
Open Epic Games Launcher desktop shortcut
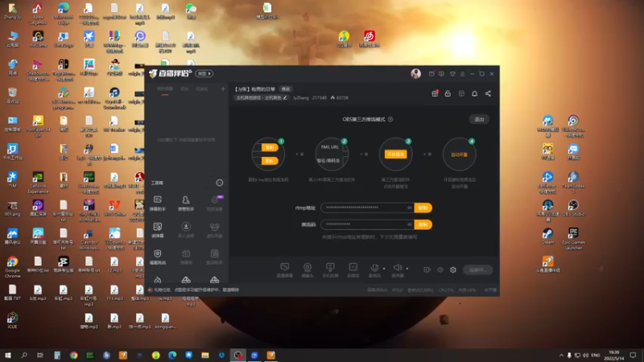(x=573, y=238)
